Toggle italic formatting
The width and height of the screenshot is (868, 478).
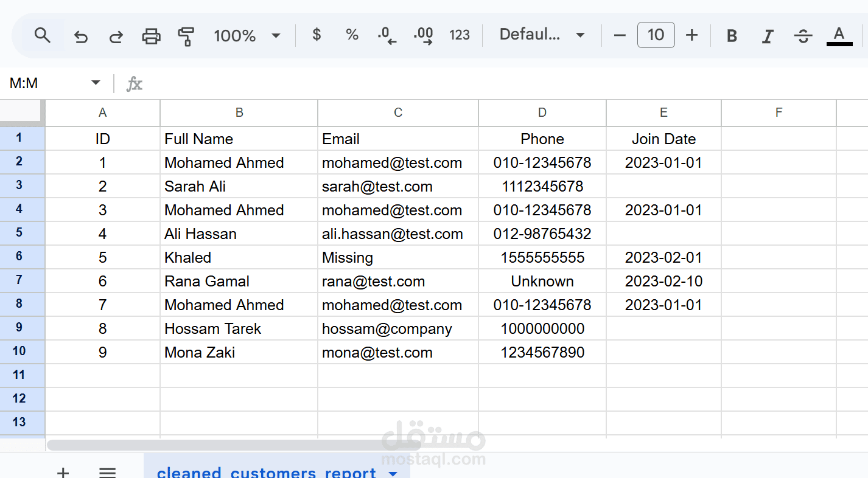pyautogui.click(x=768, y=36)
